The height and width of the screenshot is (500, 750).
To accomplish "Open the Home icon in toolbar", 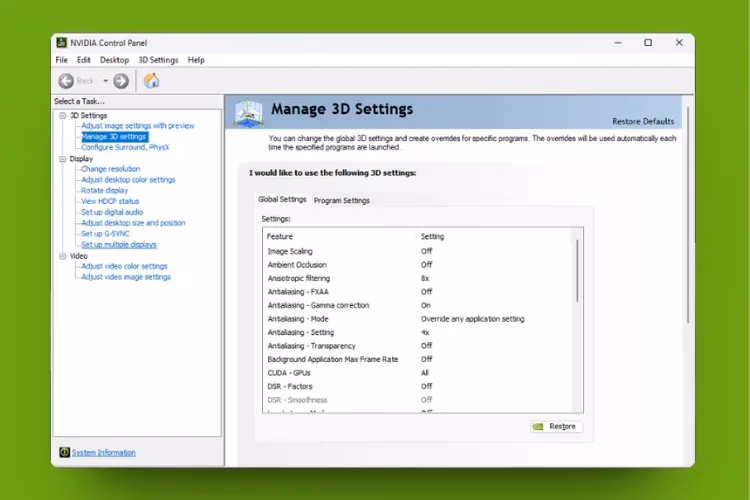I will 152,80.
